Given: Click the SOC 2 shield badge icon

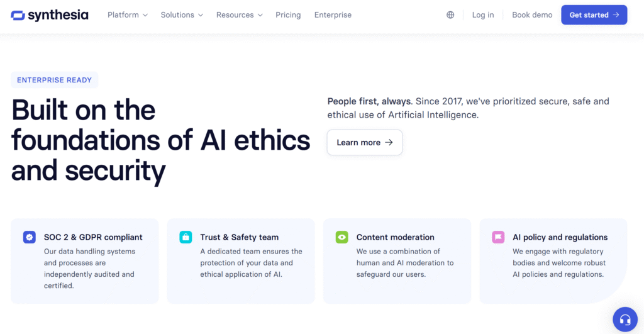Looking at the screenshot, I should point(30,237).
